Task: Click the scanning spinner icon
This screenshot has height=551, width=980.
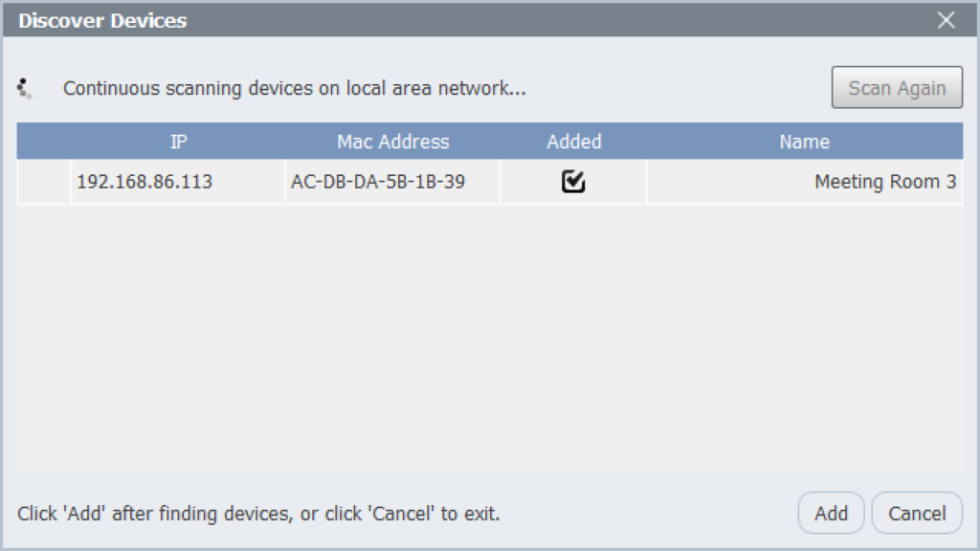Action: pyautogui.click(x=24, y=88)
